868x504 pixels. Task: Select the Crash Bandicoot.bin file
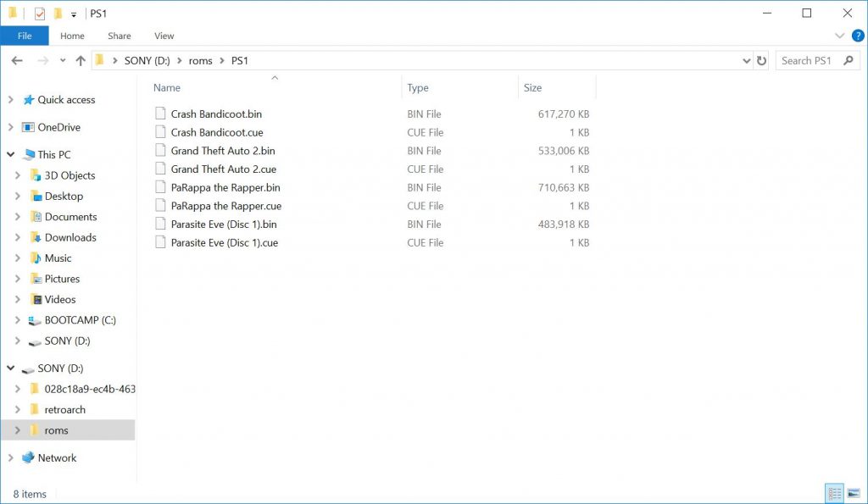[216, 114]
